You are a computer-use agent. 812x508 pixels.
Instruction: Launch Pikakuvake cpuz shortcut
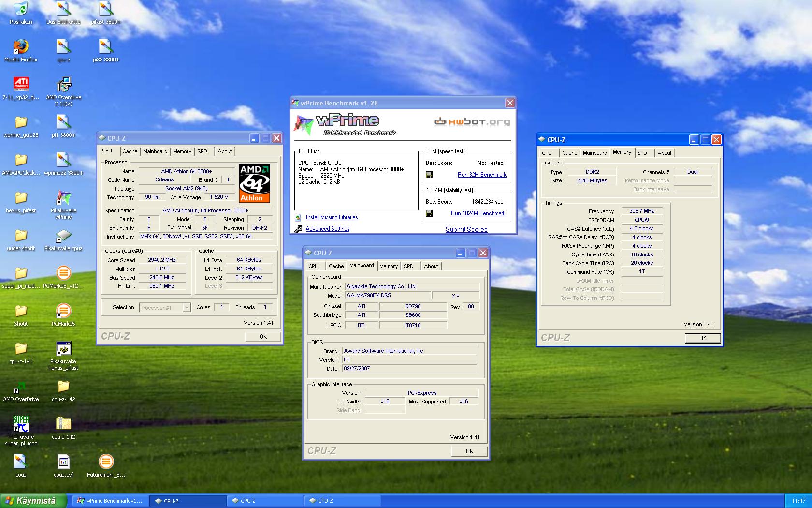pos(63,235)
